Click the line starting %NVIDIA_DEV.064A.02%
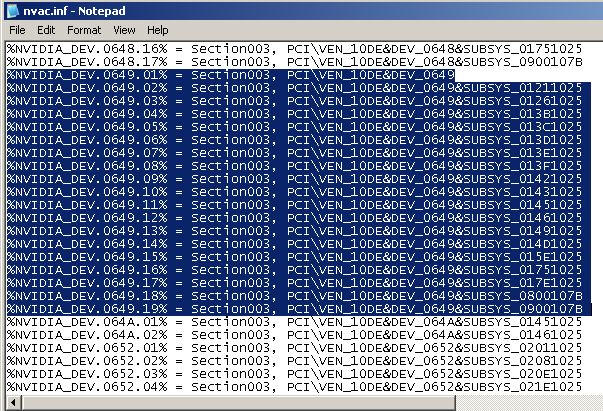This screenshot has width=603, height=411. click(295, 335)
